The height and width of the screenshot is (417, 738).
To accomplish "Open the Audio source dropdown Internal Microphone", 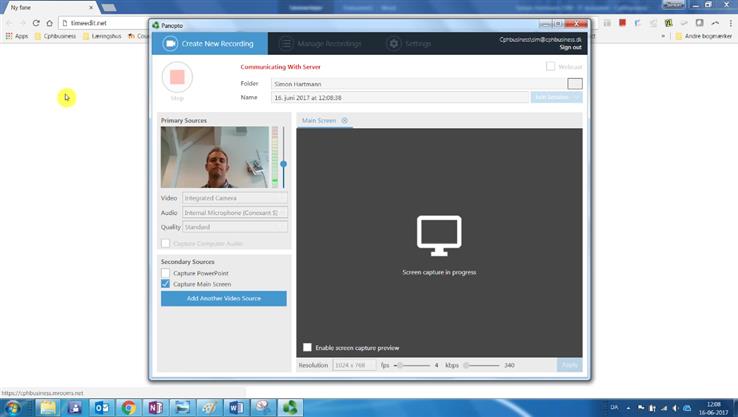I will tap(235, 212).
